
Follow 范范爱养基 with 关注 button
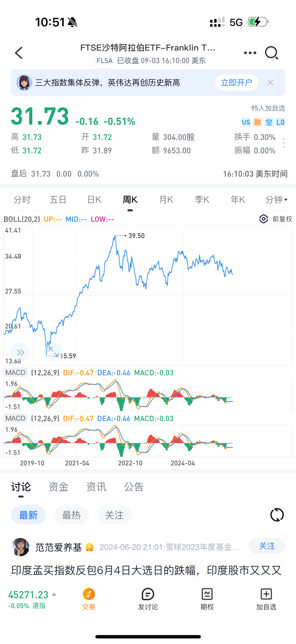(x=267, y=546)
